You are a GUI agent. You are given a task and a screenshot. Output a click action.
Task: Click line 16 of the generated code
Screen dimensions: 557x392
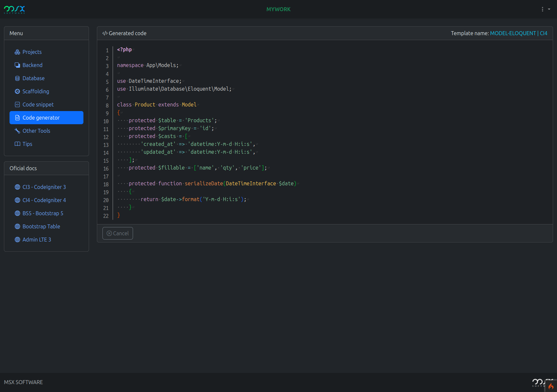[198, 168]
